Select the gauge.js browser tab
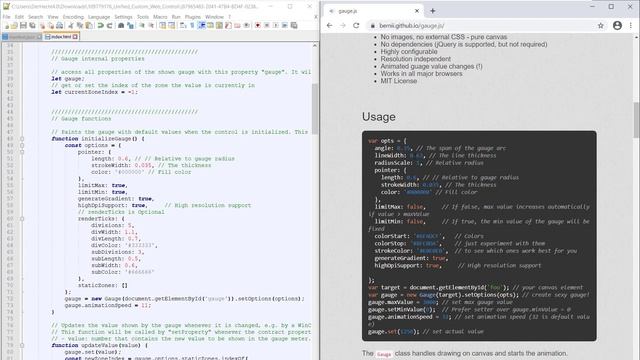Viewport: 640px width, 360px height. [373, 11]
